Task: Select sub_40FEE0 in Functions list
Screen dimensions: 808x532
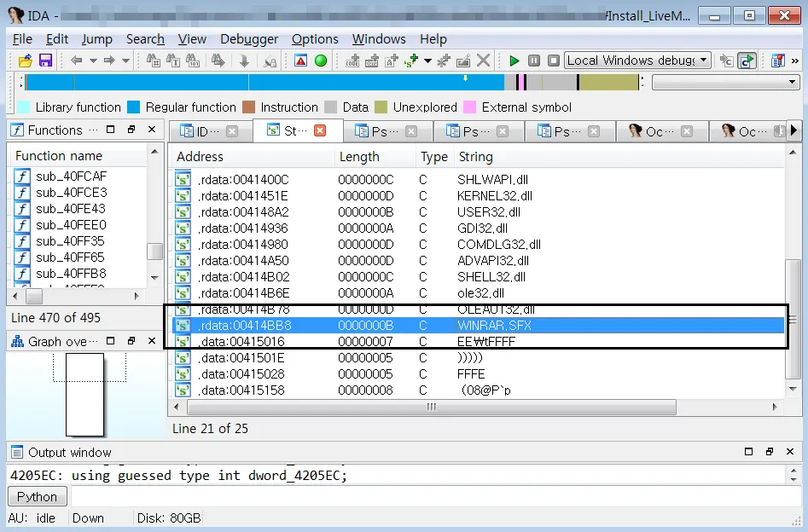Action: coord(71,225)
